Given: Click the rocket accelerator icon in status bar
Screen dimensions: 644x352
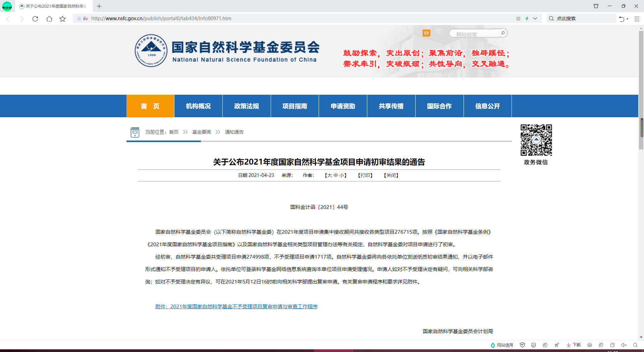Looking at the screenshot, I should (x=557, y=345).
